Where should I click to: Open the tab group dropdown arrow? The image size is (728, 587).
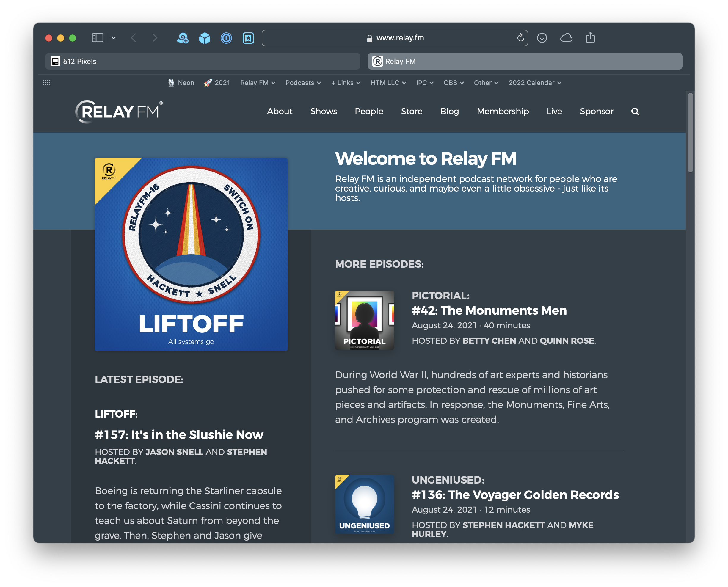[x=114, y=38]
